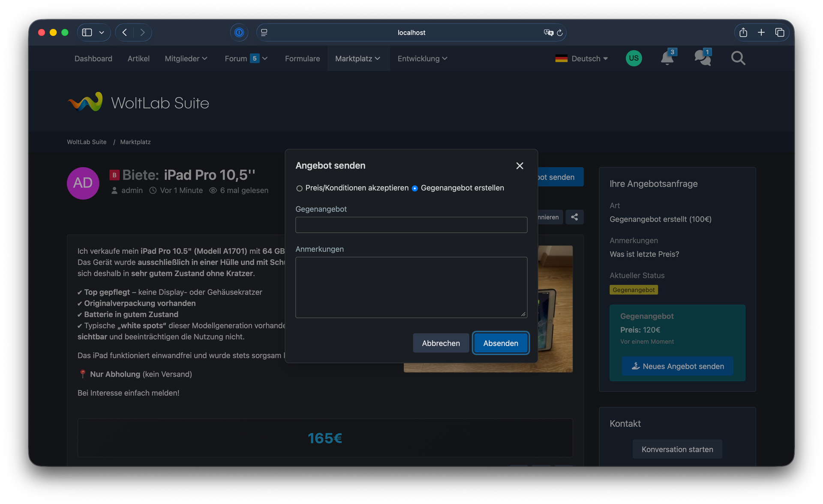Expand the Deutsch language dropdown

click(582, 59)
